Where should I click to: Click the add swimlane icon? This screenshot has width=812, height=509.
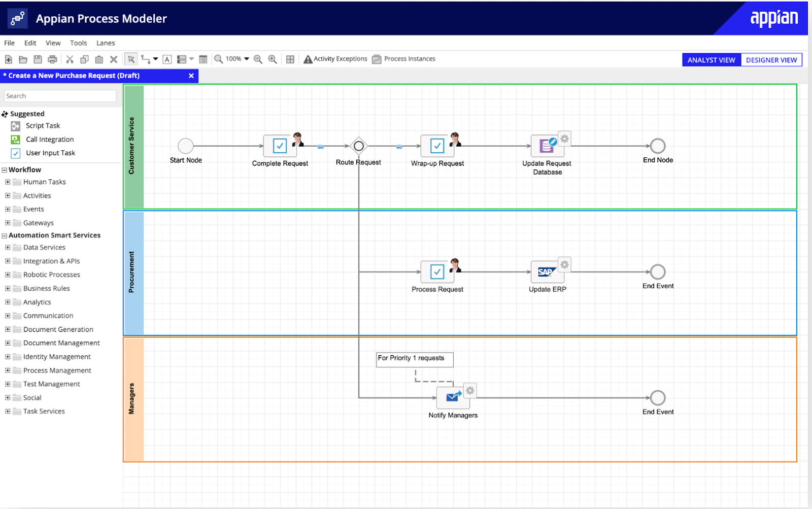[x=182, y=59]
